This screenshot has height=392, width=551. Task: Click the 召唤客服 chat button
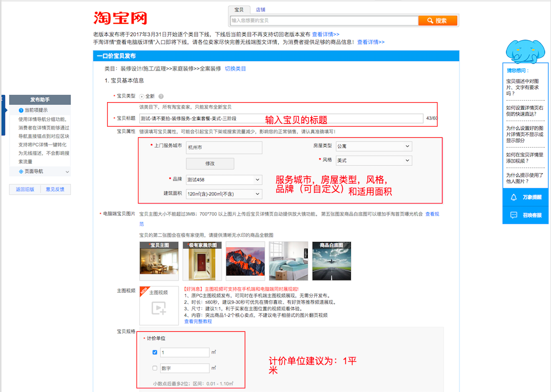tap(526, 215)
